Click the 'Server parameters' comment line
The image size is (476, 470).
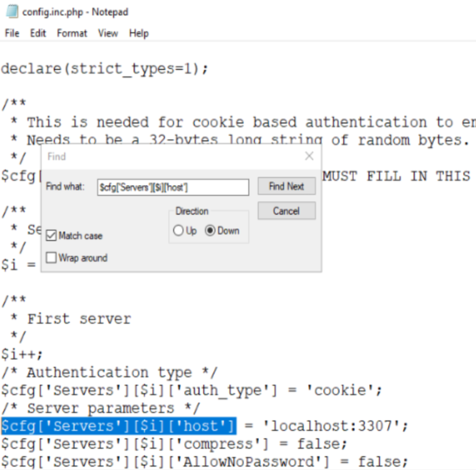pyautogui.click(x=101, y=409)
